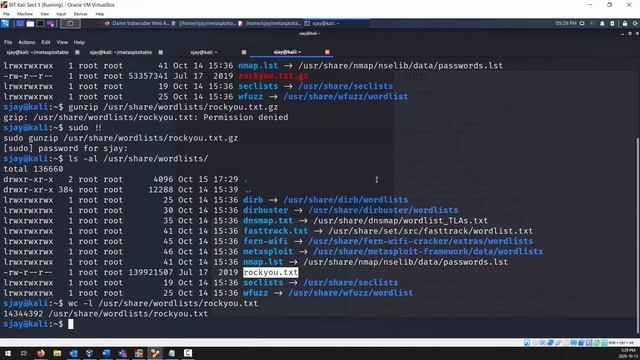Click the show desktop icon in Kali panel

[x=20, y=24]
